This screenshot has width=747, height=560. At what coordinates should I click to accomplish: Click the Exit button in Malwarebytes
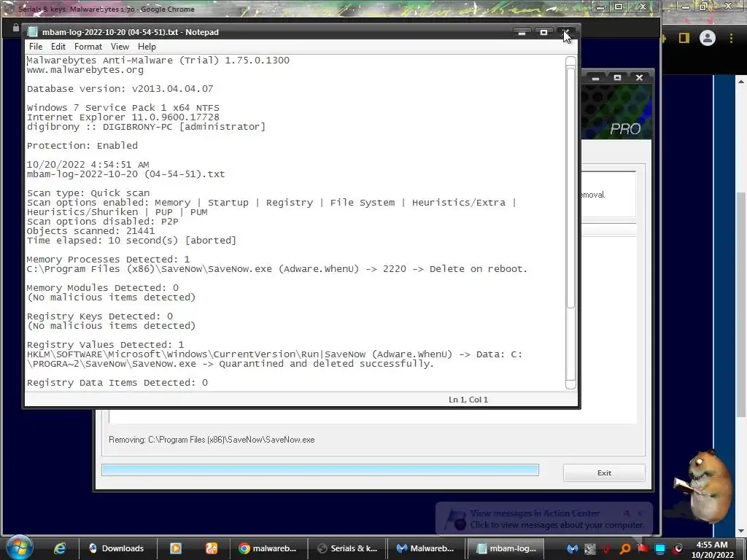604,472
